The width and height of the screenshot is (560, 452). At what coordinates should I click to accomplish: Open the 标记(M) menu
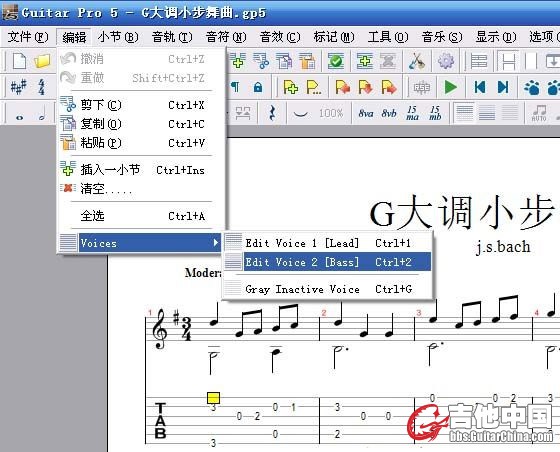pyautogui.click(x=334, y=37)
